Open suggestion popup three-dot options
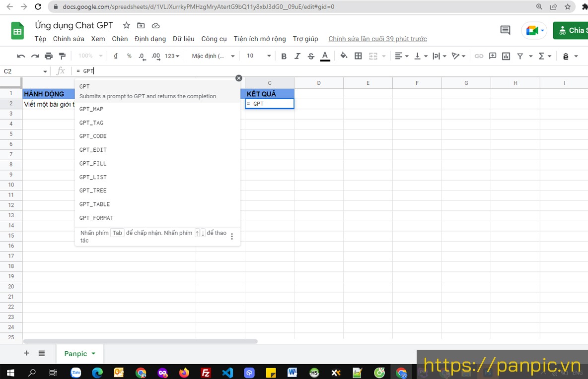The width and height of the screenshot is (588, 379). coord(232,236)
